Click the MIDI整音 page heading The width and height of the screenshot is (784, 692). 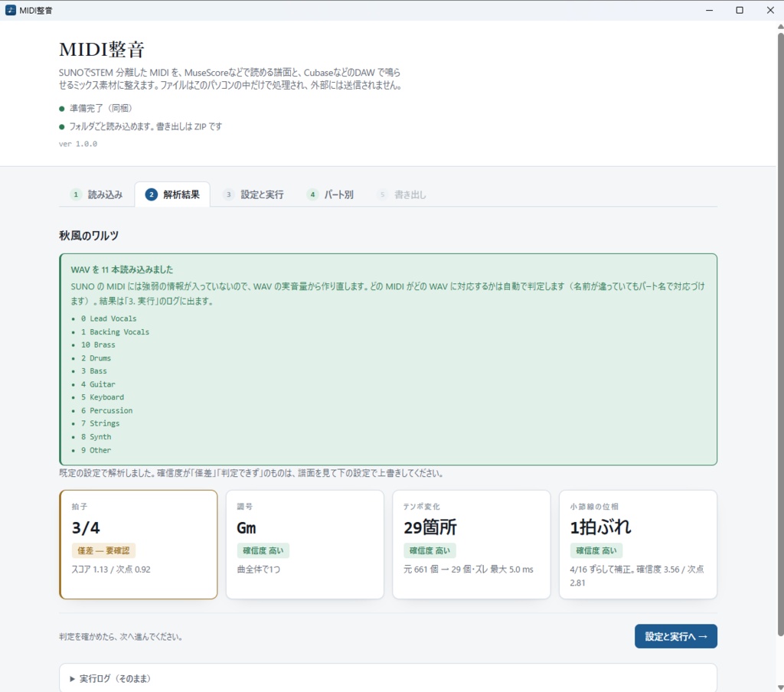point(102,50)
